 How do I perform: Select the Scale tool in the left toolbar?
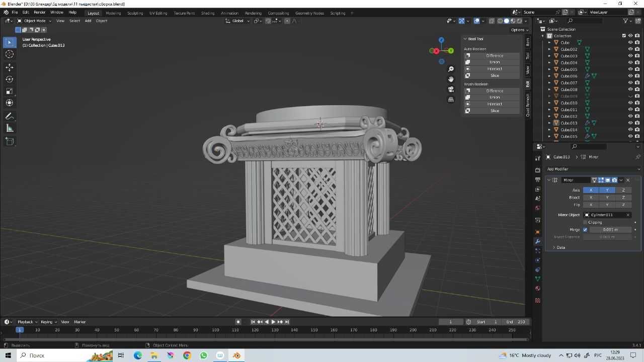pos(9,91)
